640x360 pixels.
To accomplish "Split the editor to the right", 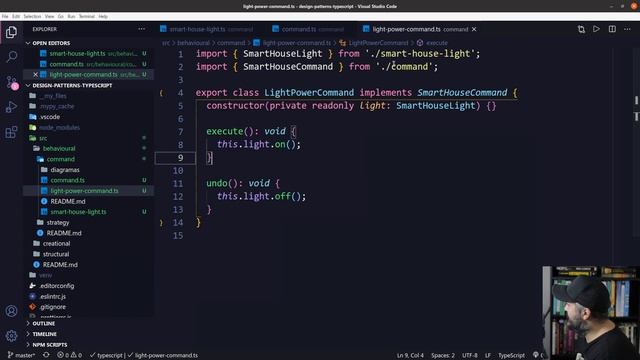I will pos(612,29).
